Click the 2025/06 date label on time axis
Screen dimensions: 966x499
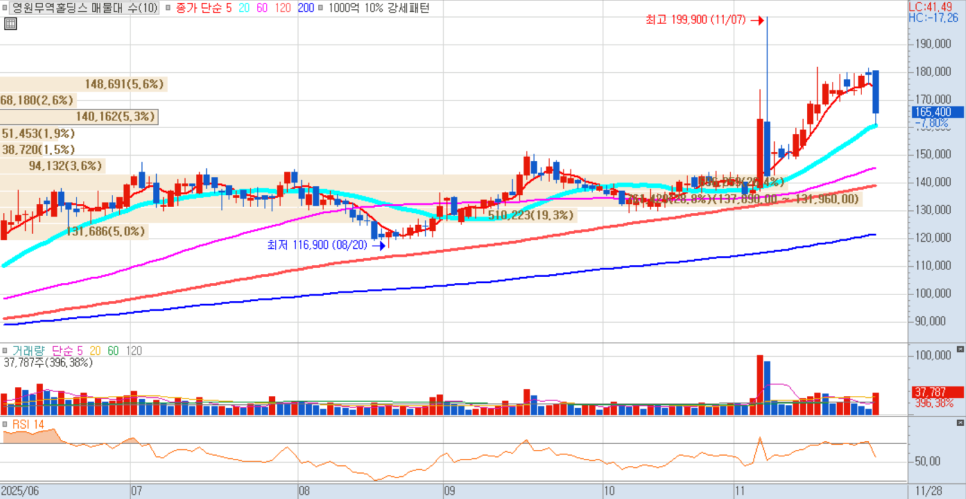[x=19, y=491]
